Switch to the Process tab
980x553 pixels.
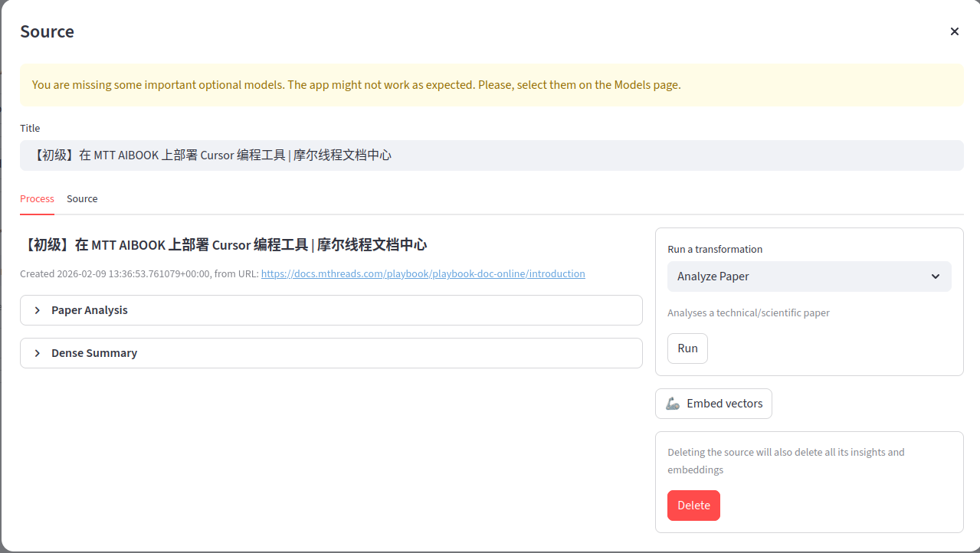pos(37,198)
